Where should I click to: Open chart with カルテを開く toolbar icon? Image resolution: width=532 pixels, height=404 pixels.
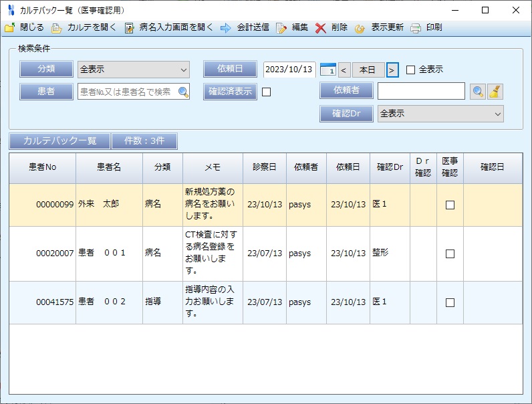pyautogui.click(x=57, y=28)
